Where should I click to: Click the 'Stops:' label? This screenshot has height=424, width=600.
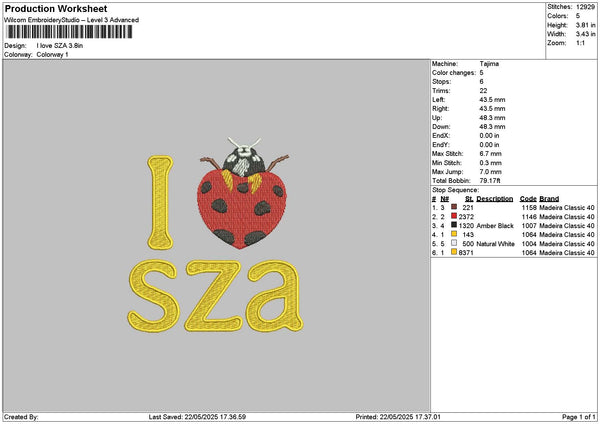(442, 82)
